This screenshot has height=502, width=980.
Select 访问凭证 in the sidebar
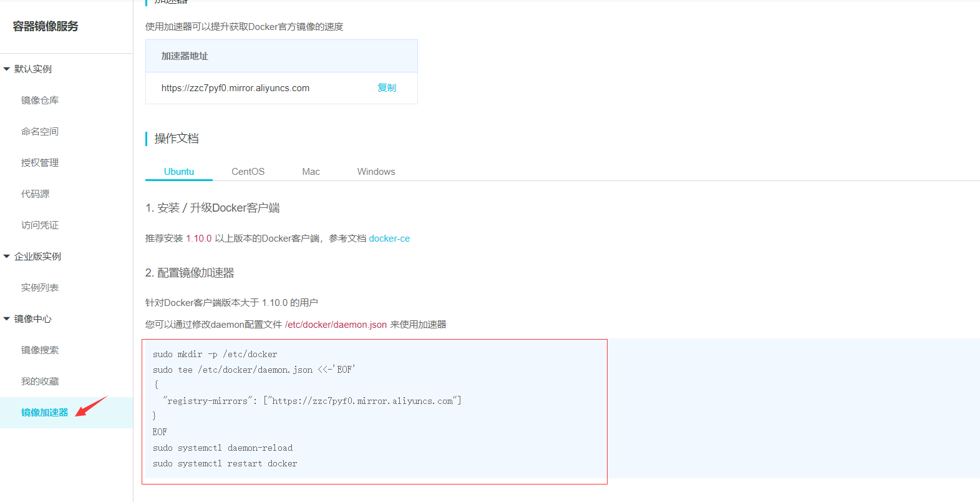(40, 225)
